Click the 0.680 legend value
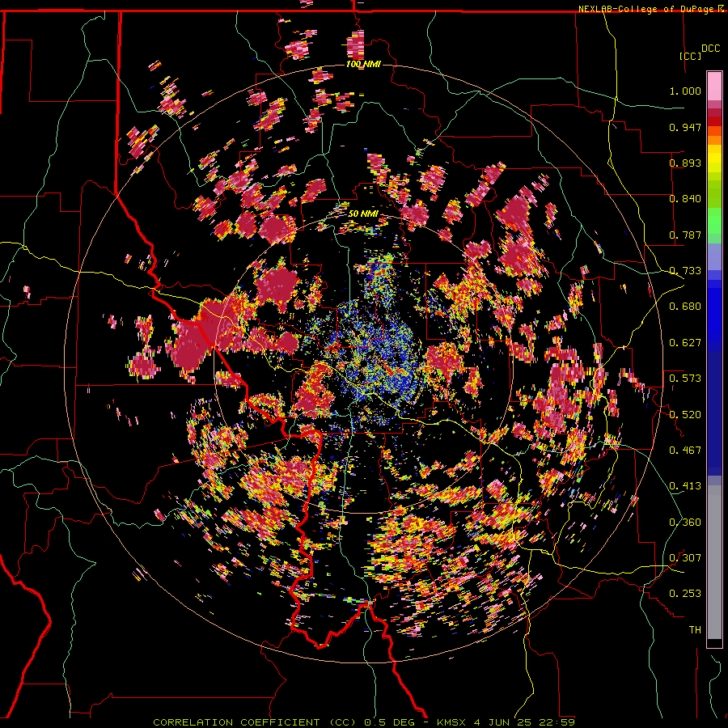The width and height of the screenshot is (728, 728). [685, 307]
